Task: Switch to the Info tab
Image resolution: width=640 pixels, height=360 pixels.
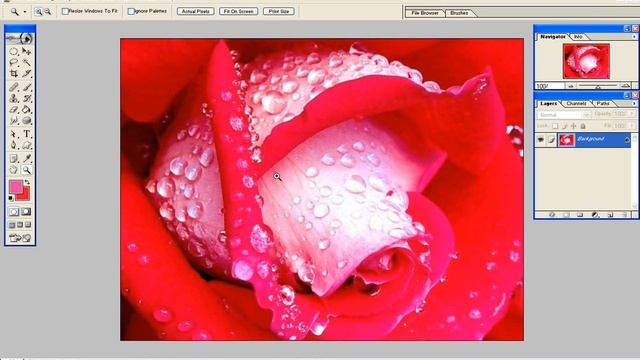Action: pyautogui.click(x=578, y=37)
